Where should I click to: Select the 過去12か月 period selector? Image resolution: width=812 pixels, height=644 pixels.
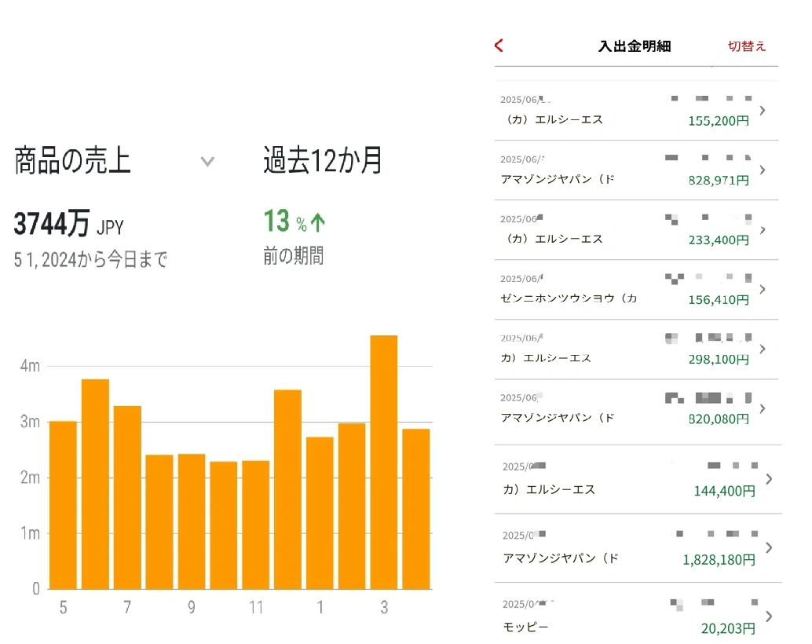click(x=322, y=159)
